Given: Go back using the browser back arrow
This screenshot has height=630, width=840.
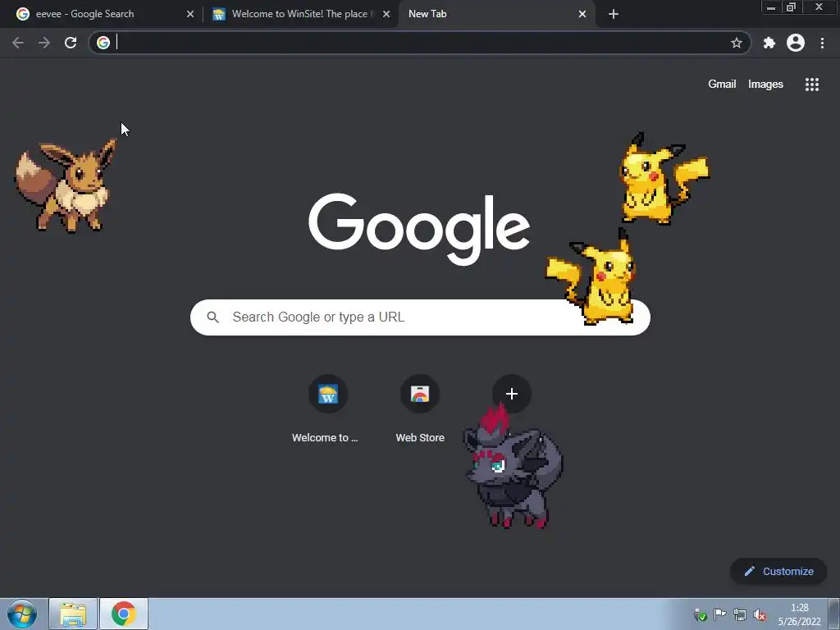Looking at the screenshot, I should (18, 43).
